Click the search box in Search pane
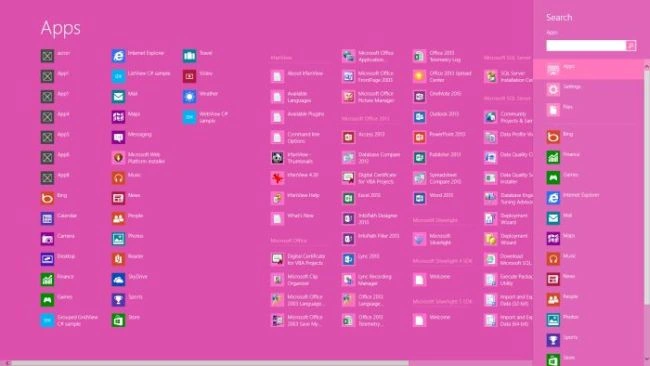This screenshot has height=366, width=650. click(x=586, y=46)
